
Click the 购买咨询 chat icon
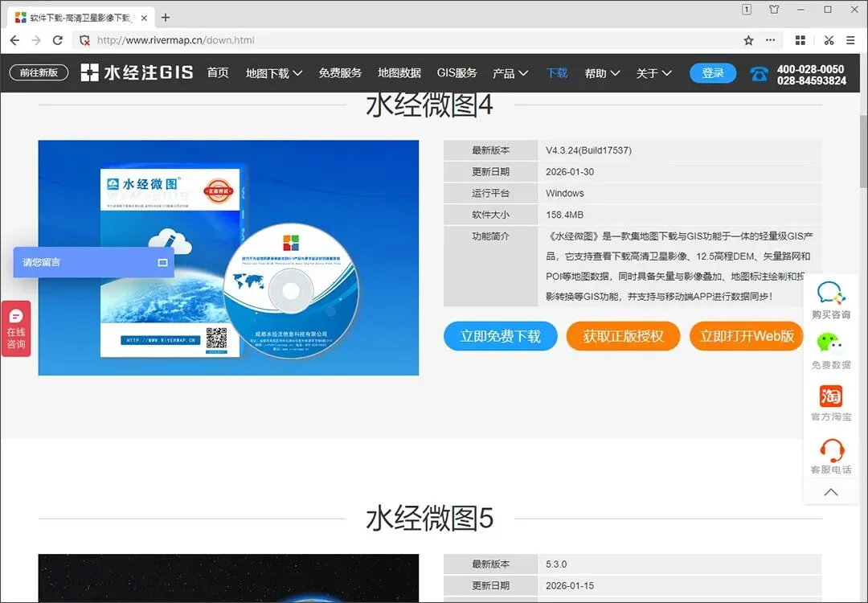(831, 293)
